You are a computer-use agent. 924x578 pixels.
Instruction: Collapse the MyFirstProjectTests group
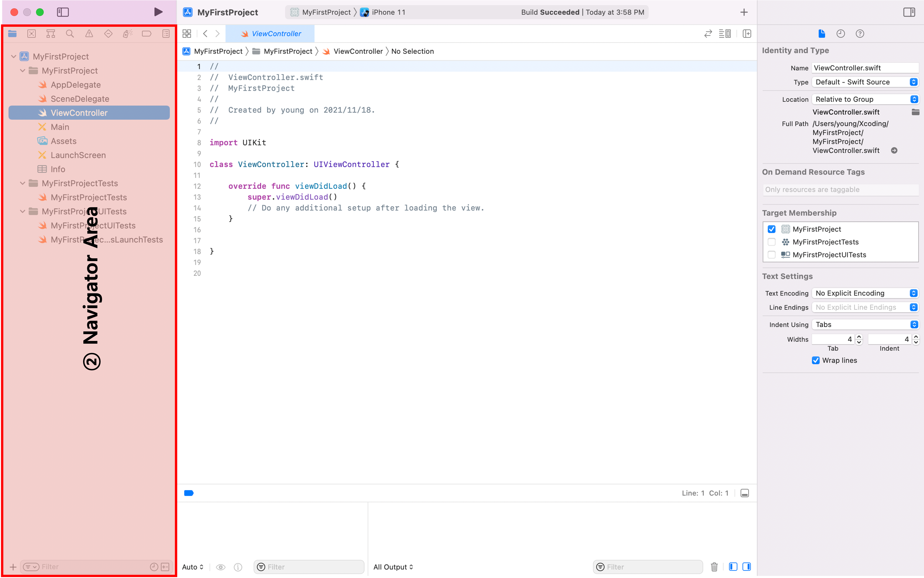tap(23, 184)
